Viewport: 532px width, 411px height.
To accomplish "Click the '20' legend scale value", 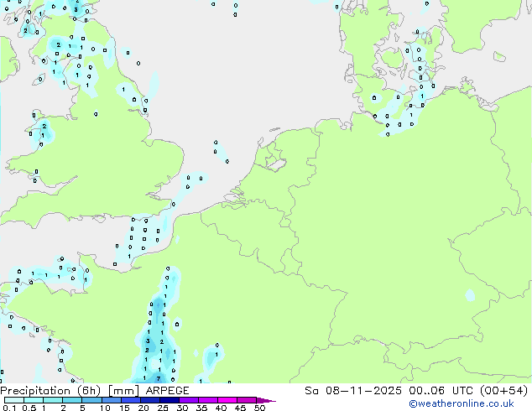I will pyautogui.click(x=143, y=408).
